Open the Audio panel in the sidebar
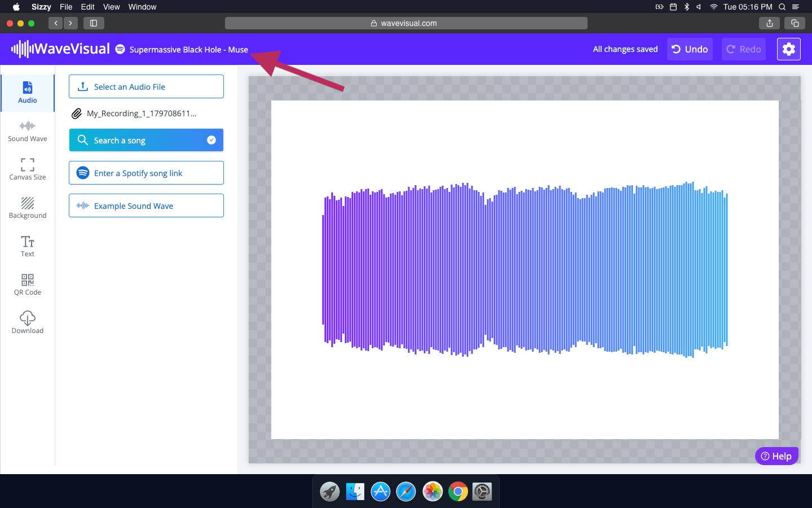The image size is (812, 508). point(27,92)
